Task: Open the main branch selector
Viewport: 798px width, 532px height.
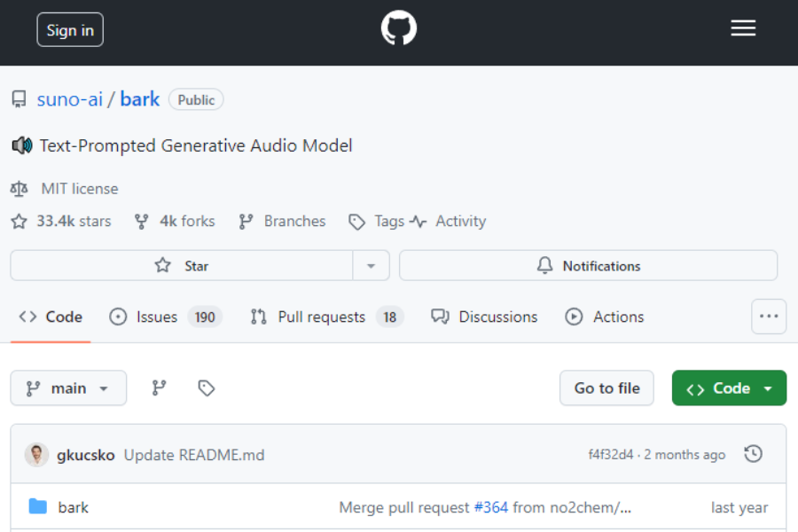Action: tap(68, 387)
